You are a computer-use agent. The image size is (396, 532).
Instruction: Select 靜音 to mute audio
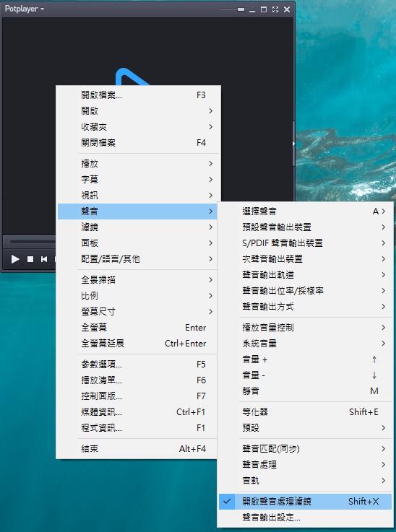click(305, 391)
